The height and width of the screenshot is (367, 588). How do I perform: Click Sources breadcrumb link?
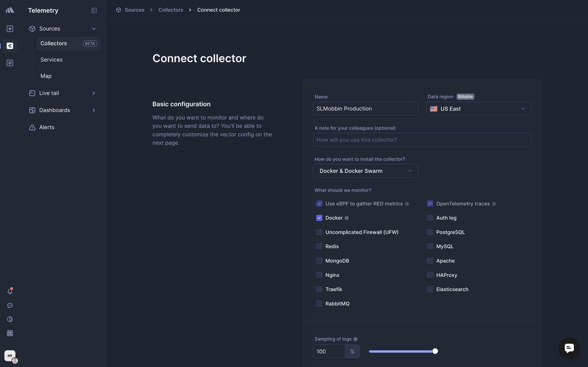point(134,10)
